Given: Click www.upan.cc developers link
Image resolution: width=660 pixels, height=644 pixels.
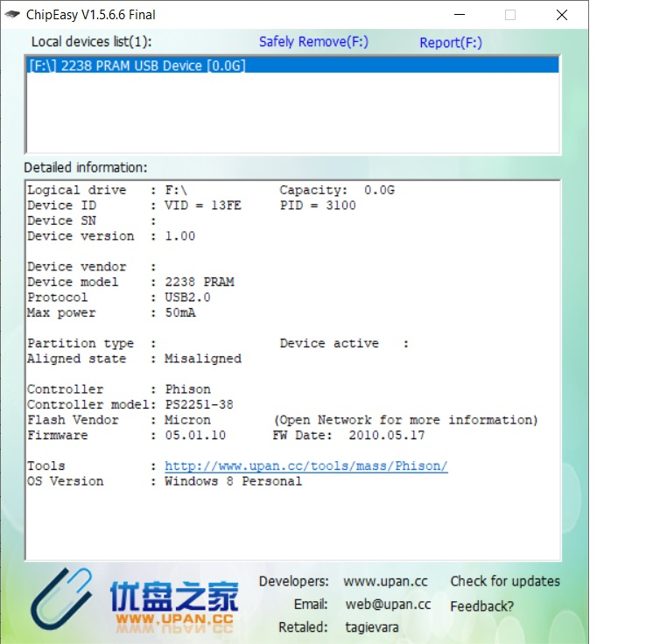Looking at the screenshot, I should 385,581.
